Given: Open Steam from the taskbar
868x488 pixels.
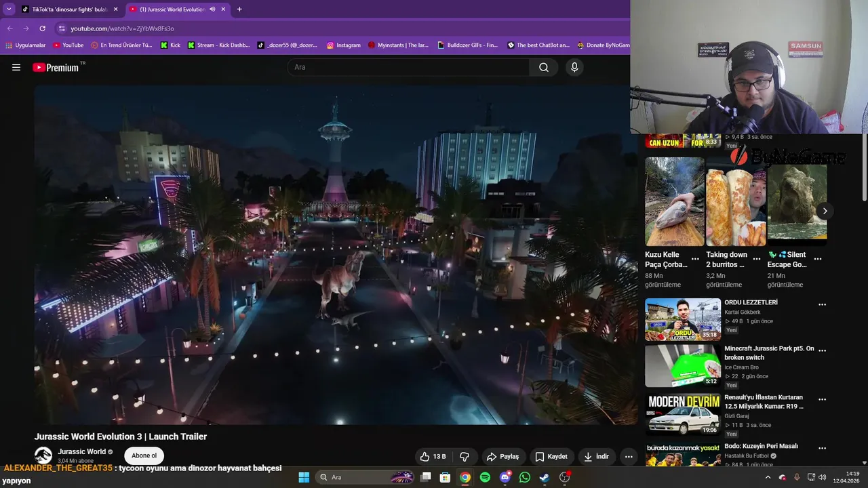Looking at the screenshot, I should 544,477.
